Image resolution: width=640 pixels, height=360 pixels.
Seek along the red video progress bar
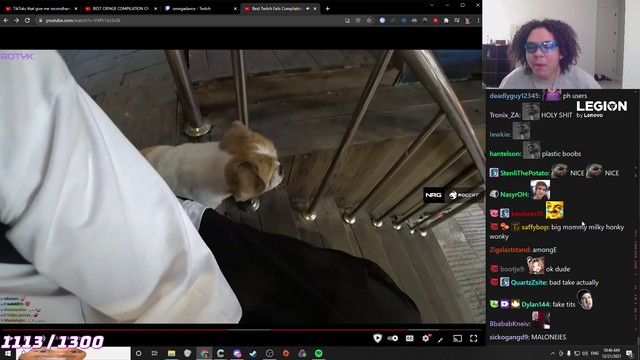tap(241, 329)
